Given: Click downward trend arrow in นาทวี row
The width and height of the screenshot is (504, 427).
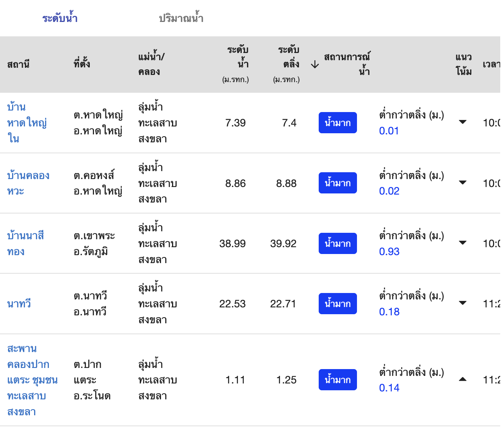Looking at the screenshot, I should (462, 303).
